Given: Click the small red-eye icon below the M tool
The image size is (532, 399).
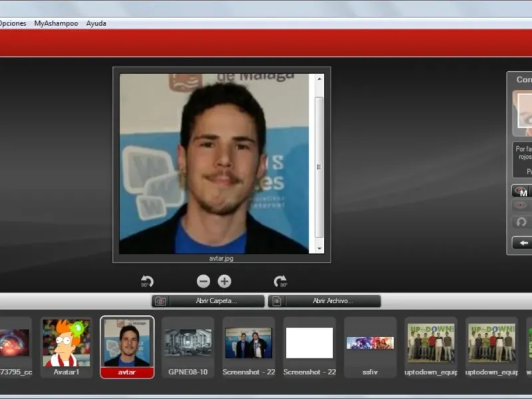Looking at the screenshot, I should click(x=521, y=205).
